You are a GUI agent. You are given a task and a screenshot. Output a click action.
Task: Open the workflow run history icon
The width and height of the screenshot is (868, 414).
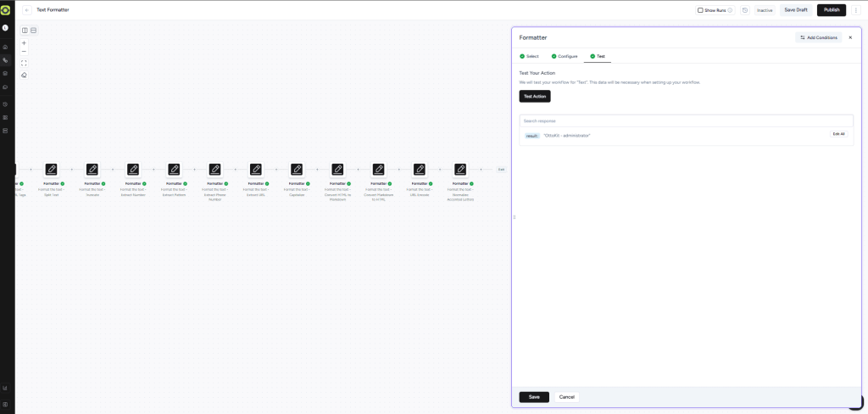[x=744, y=10]
